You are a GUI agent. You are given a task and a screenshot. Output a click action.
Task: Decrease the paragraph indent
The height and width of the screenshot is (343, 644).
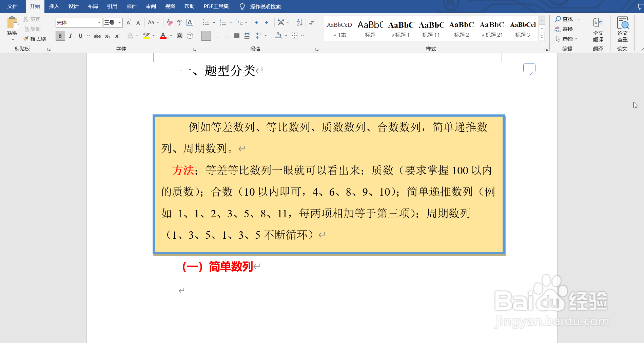click(258, 22)
